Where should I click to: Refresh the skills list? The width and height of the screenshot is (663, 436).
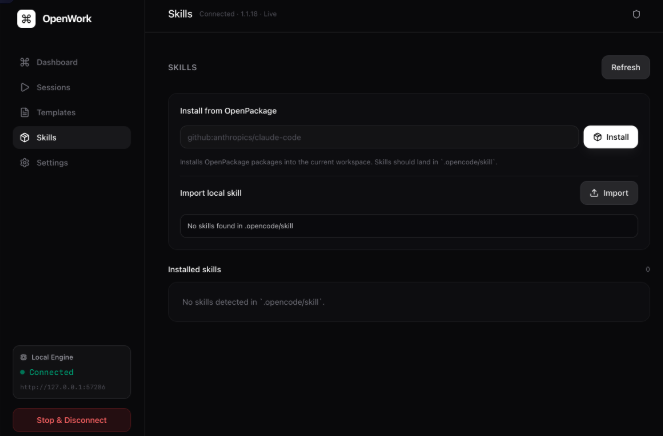coord(625,67)
